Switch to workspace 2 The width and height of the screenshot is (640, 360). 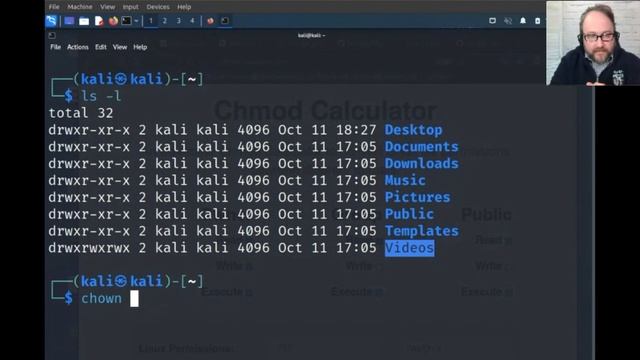click(x=165, y=21)
